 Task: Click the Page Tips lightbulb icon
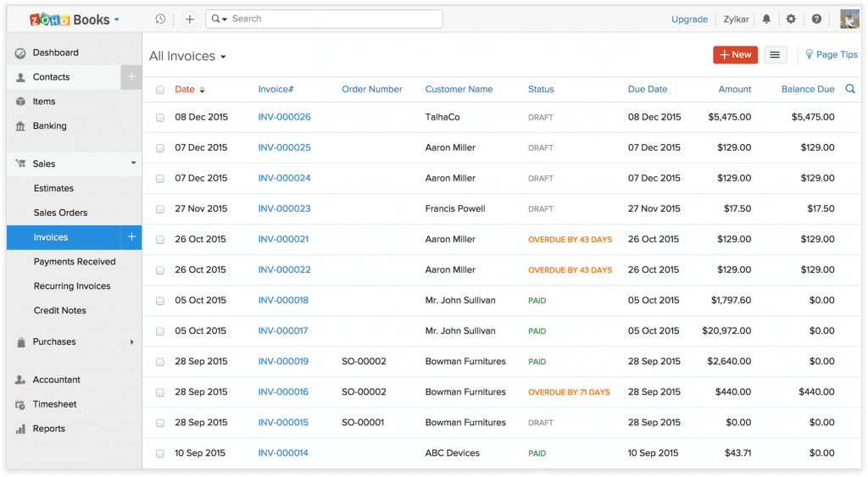(809, 54)
